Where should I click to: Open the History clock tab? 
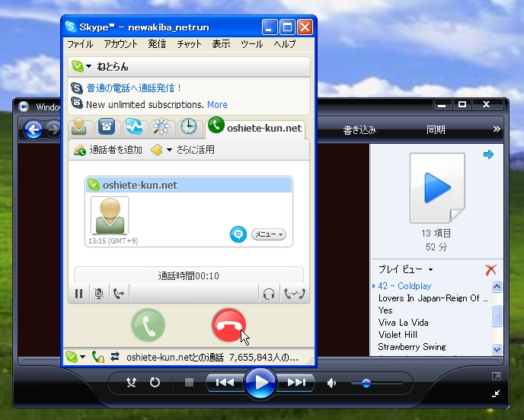(x=189, y=128)
